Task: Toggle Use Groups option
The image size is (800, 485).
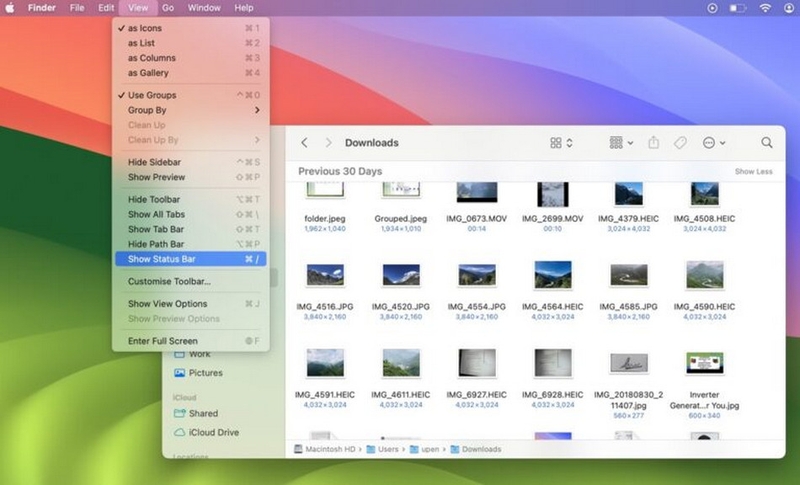Action: [191, 95]
